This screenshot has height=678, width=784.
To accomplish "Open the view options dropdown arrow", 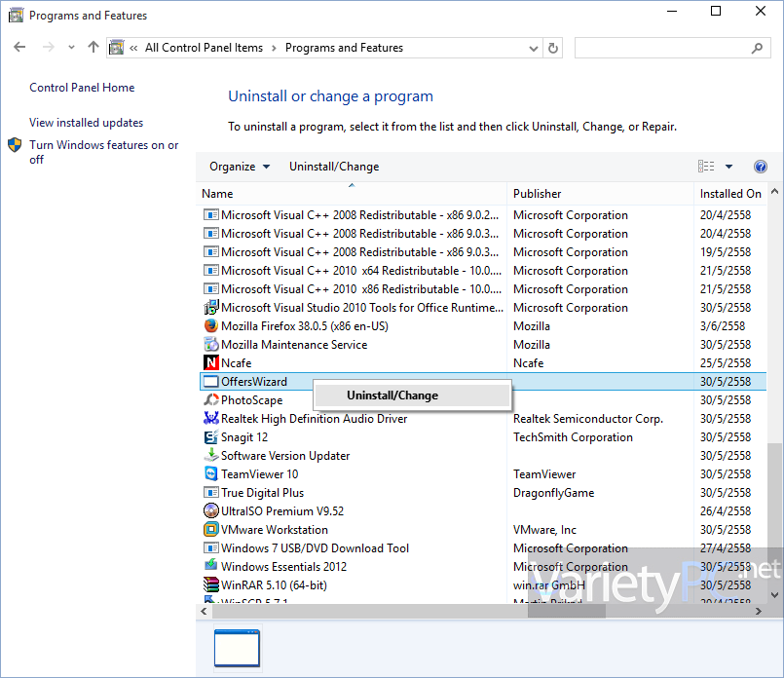I will (729, 167).
